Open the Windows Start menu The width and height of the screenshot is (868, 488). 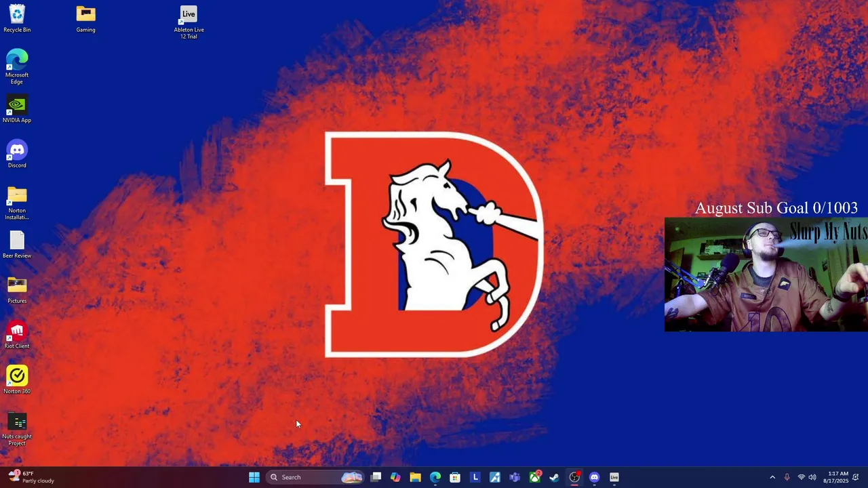pos(254,477)
